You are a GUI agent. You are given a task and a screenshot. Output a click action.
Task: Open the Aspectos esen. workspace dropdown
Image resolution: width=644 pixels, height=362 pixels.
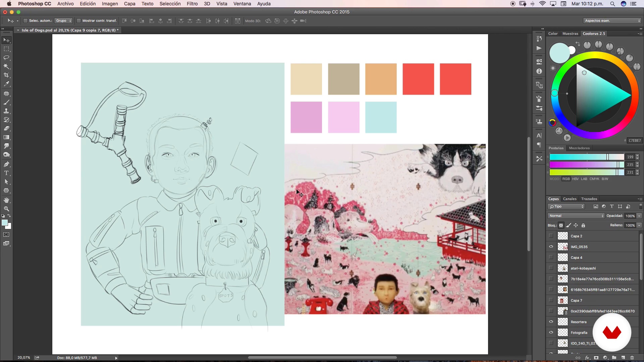[612, 21]
